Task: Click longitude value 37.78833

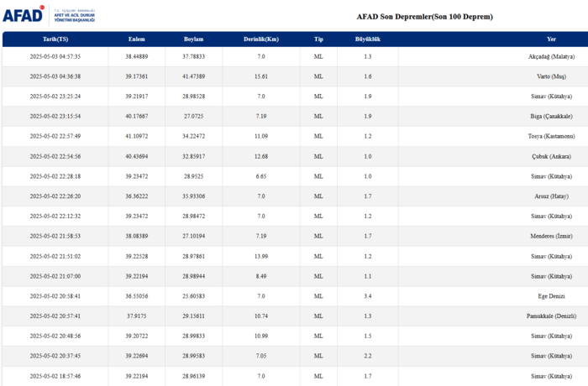Action: point(193,56)
